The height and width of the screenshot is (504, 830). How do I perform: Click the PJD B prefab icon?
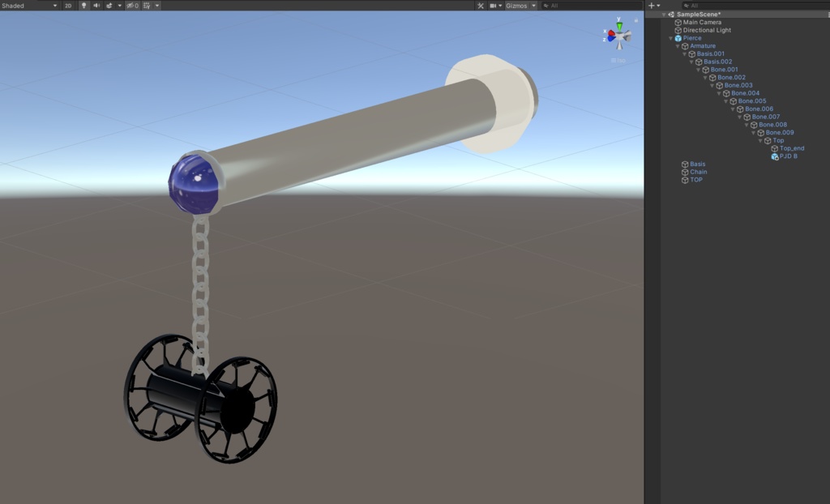(x=774, y=156)
